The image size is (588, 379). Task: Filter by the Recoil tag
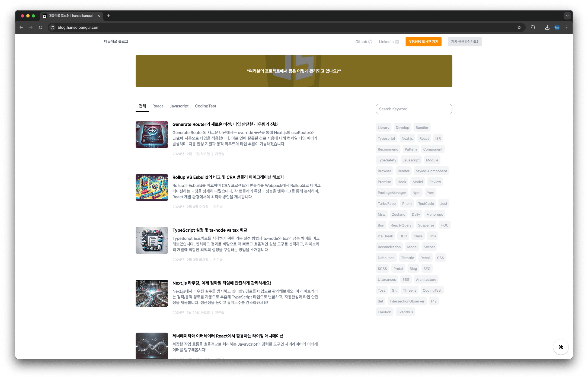[x=426, y=258]
